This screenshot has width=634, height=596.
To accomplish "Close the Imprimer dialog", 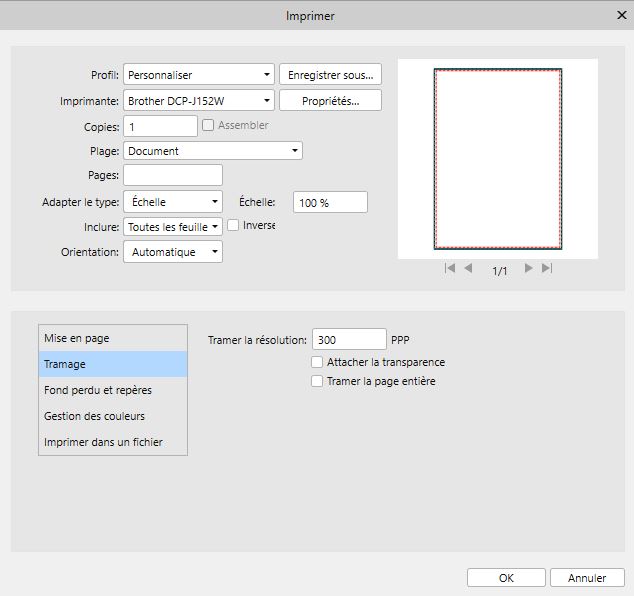I will (x=621, y=15).
